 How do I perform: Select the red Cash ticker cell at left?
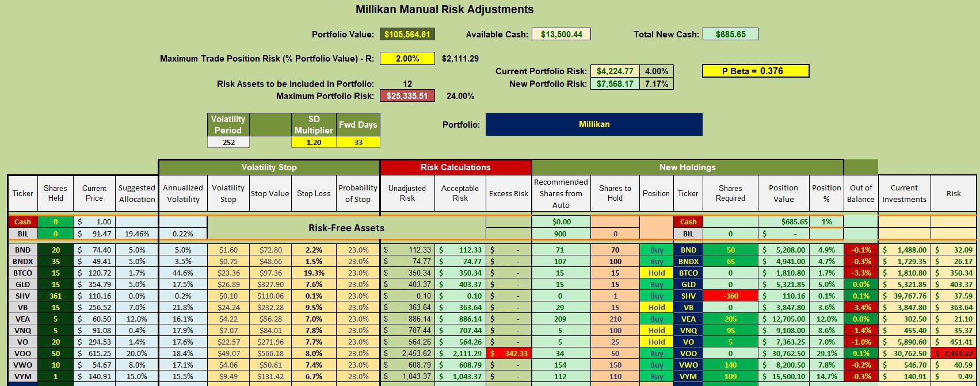coord(23,221)
